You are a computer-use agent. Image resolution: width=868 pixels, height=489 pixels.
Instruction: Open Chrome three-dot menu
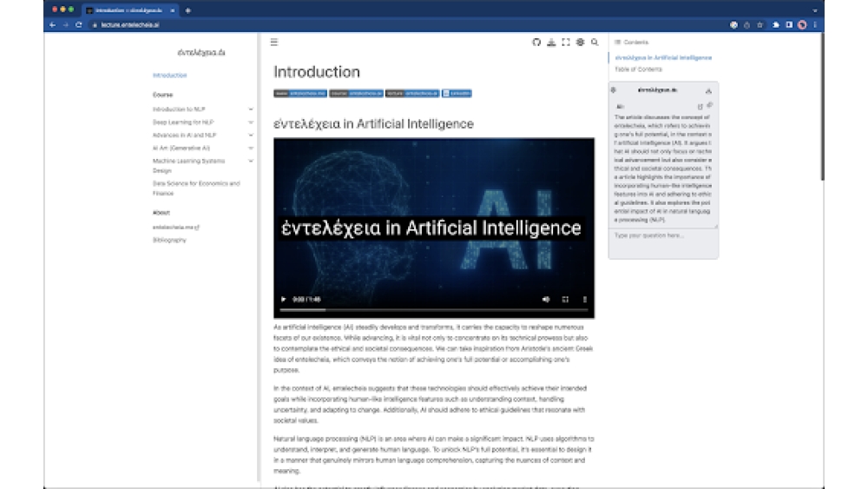click(815, 25)
